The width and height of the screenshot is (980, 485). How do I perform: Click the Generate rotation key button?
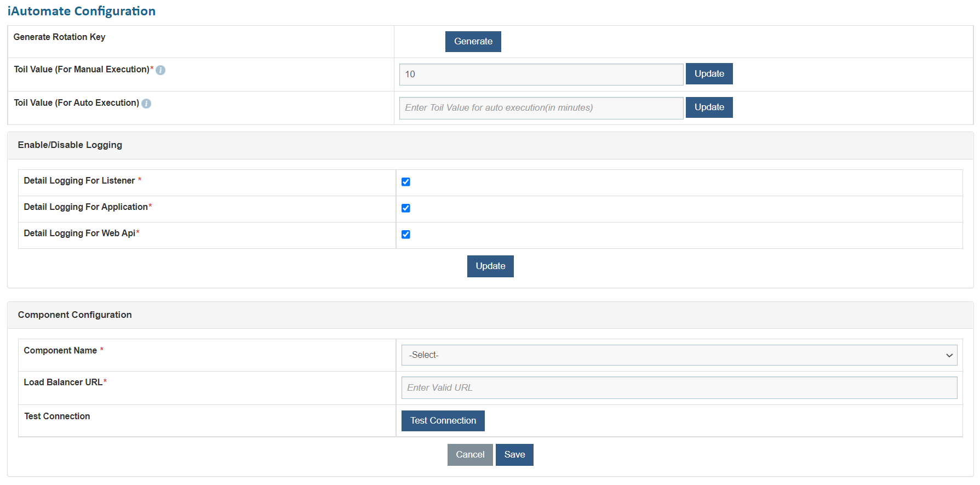pyautogui.click(x=473, y=42)
